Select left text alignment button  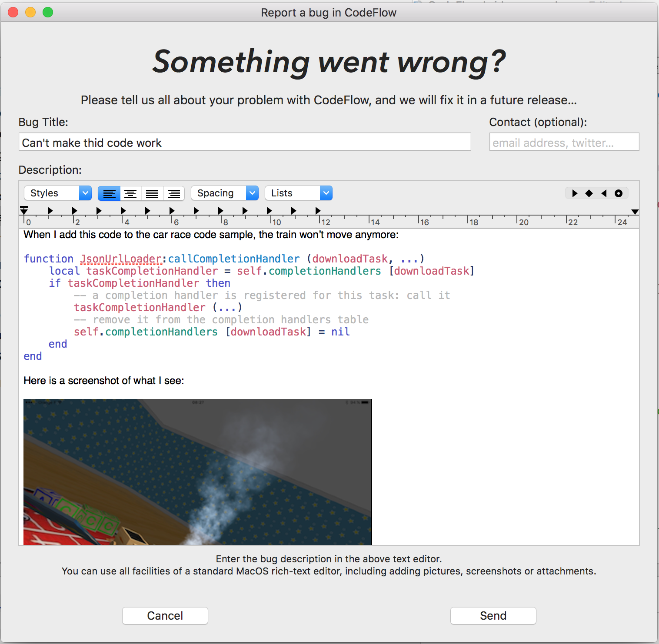tap(109, 193)
